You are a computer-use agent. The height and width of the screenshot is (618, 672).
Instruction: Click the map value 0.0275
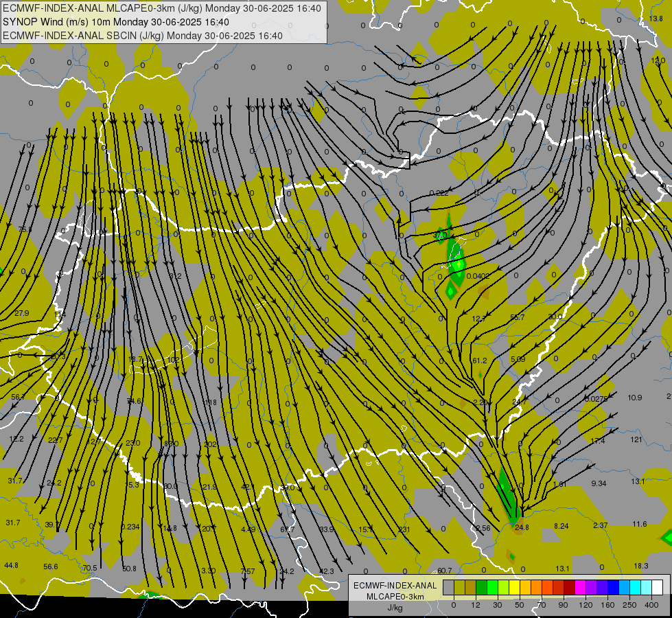(596, 399)
